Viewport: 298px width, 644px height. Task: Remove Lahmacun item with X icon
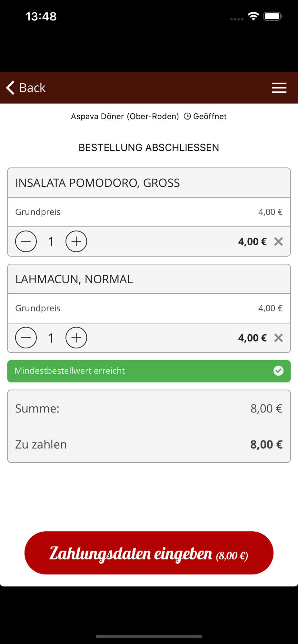(278, 338)
